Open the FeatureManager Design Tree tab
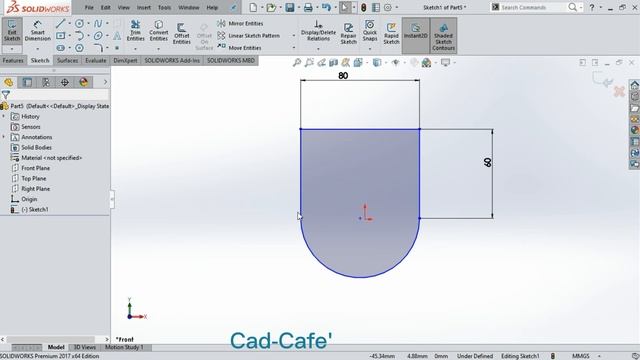The width and height of the screenshot is (640, 360). (9, 82)
